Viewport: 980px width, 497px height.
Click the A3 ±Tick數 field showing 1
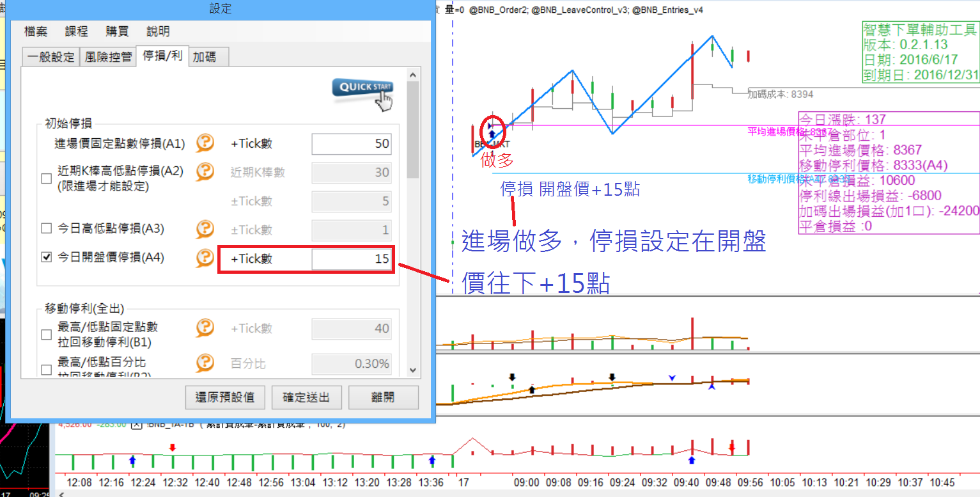point(352,230)
